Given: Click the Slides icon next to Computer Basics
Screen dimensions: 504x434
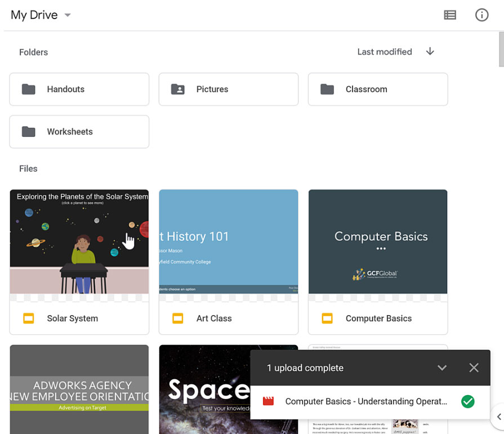Looking at the screenshot, I should tap(327, 319).
